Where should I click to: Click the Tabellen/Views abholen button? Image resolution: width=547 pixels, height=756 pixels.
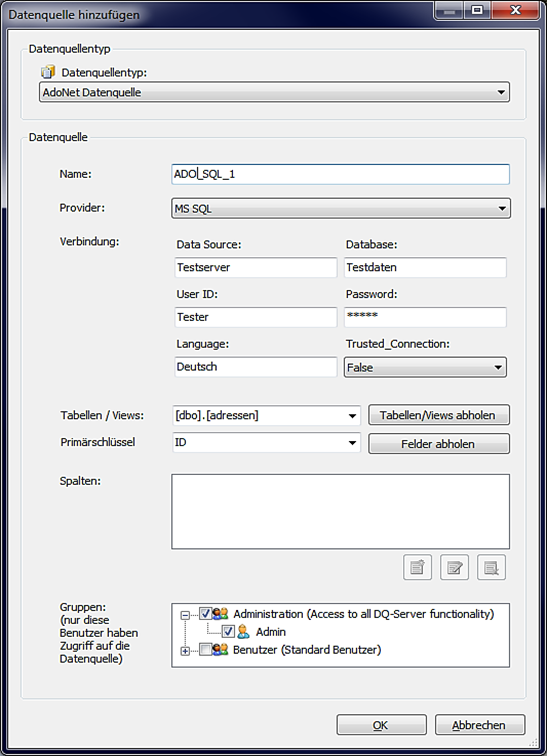(439, 415)
